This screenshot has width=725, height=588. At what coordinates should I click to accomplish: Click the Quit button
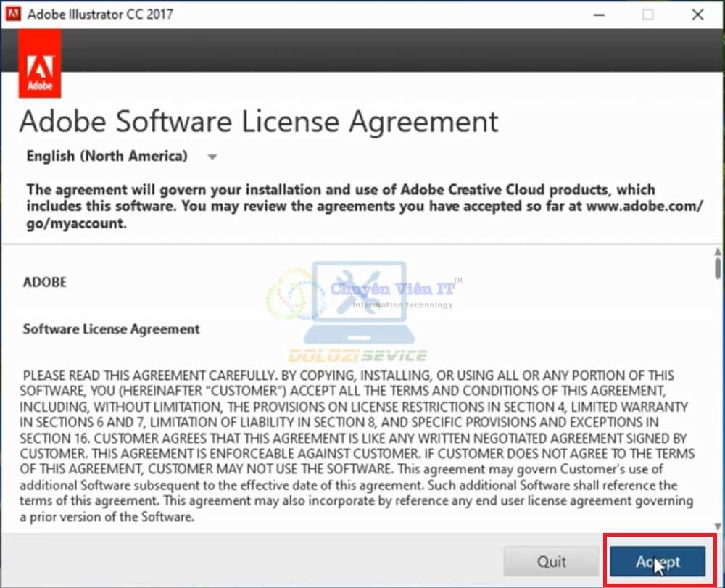(x=552, y=561)
